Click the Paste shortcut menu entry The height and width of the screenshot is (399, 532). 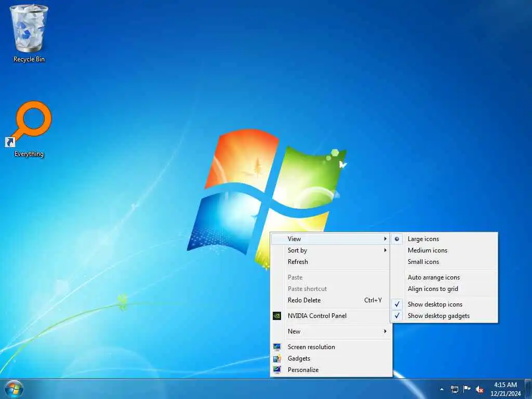coord(331,289)
